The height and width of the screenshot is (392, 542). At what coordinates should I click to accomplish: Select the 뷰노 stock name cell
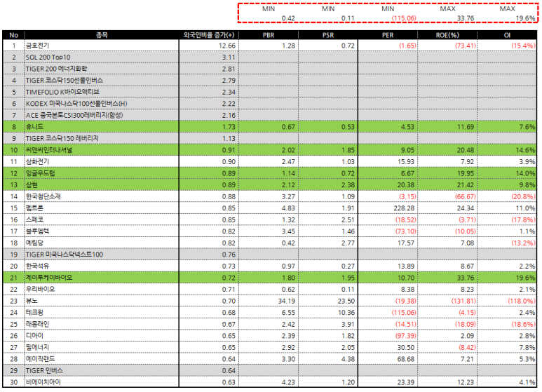[x=102, y=301]
